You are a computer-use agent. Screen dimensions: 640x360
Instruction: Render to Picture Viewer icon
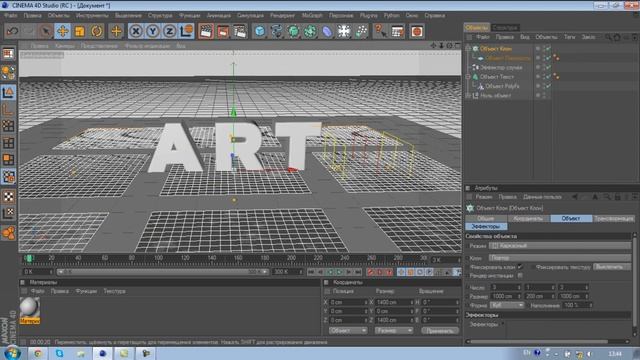click(223, 31)
